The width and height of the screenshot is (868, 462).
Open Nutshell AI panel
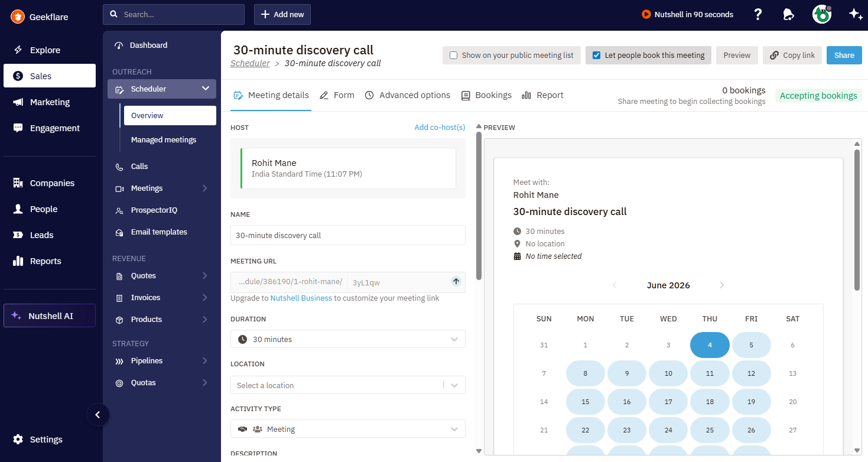(50, 315)
